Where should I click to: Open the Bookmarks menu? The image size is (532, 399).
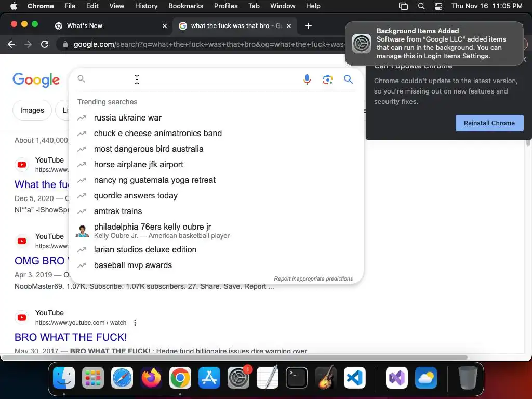tap(185, 6)
